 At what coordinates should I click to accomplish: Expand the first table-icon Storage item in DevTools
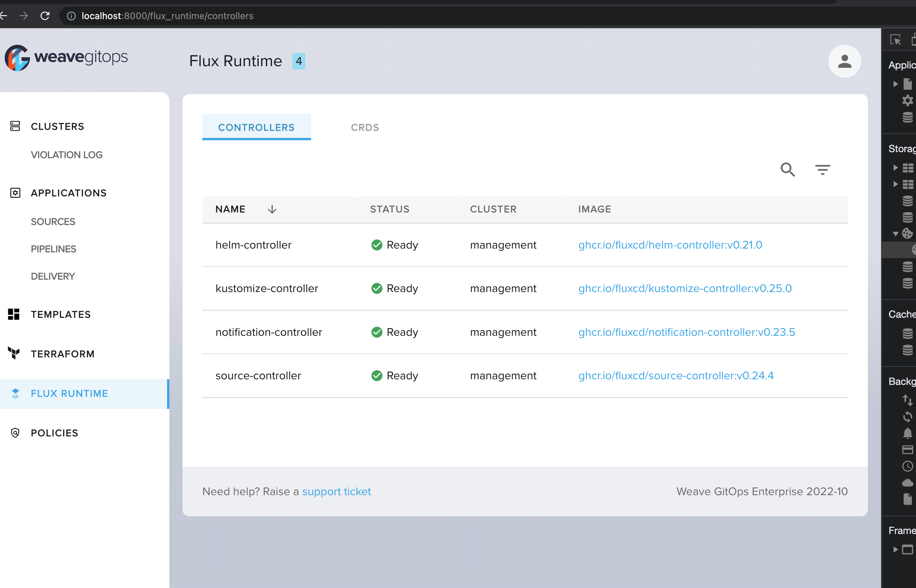click(x=895, y=168)
